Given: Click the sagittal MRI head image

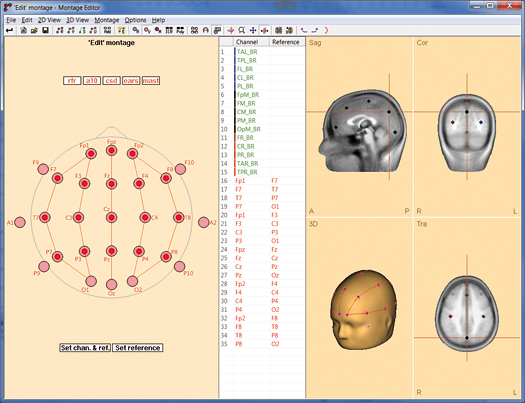Looking at the screenshot, I should point(363,131).
